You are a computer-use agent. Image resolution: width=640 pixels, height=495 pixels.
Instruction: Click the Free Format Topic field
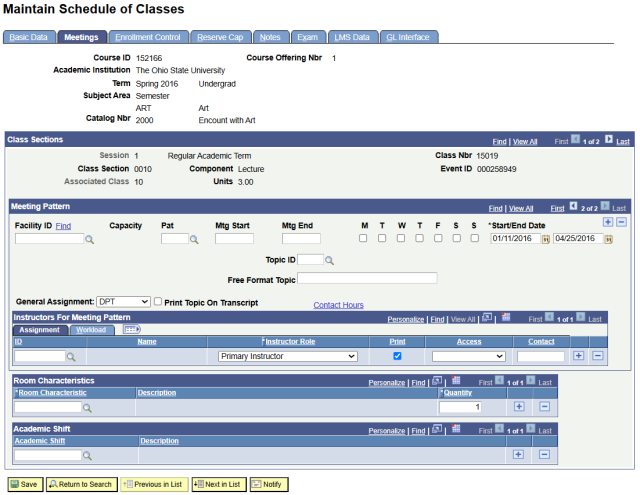click(x=367, y=278)
